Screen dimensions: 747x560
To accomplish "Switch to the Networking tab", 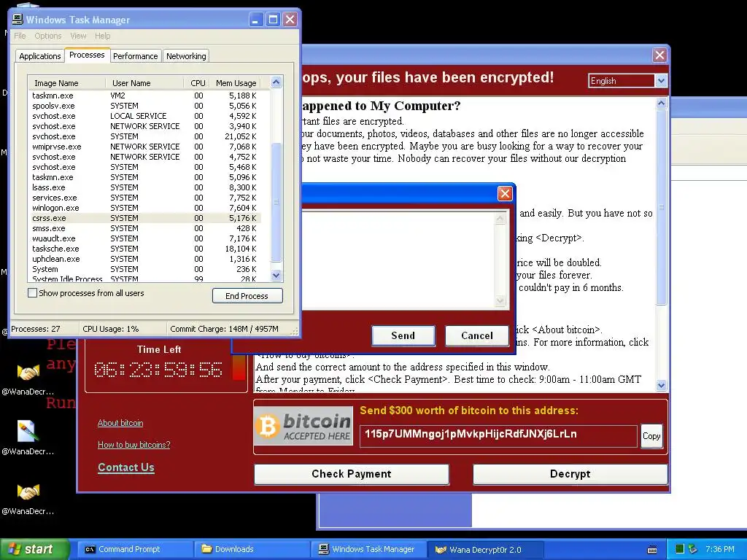I will pyautogui.click(x=186, y=56).
